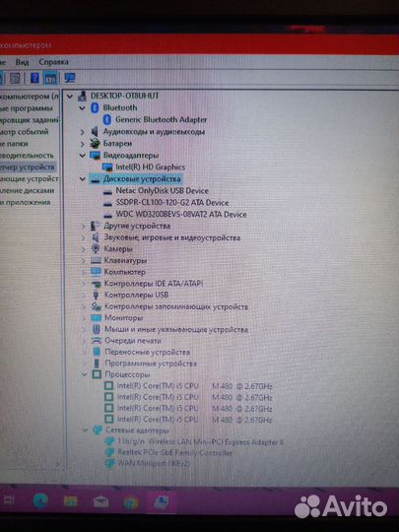Select Просмотр событий in left pane
This screenshot has width=399, height=532.
[25, 132]
